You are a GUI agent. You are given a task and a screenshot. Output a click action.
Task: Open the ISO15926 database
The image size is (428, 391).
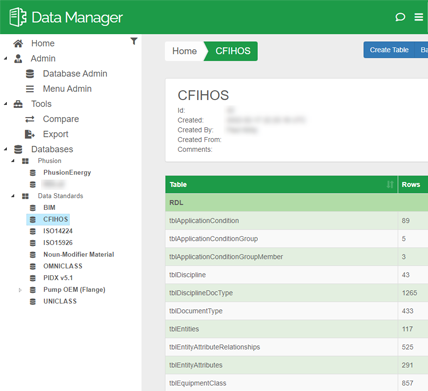(x=58, y=243)
